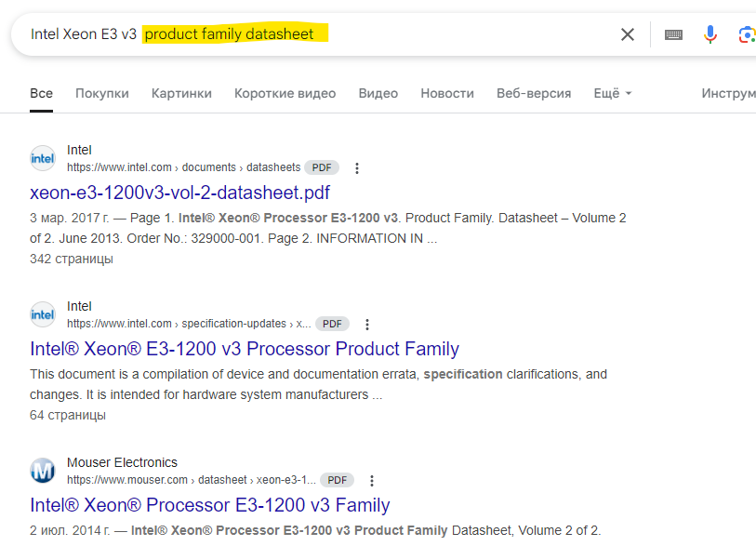The height and width of the screenshot is (546, 756).
Task: Open options menu for specification-updates result
Action: (367, 325)
